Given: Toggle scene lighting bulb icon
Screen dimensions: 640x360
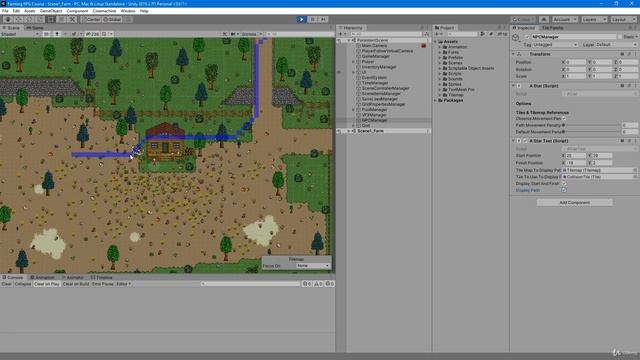Looking at the screenshot, I should (x=57, y=34).
